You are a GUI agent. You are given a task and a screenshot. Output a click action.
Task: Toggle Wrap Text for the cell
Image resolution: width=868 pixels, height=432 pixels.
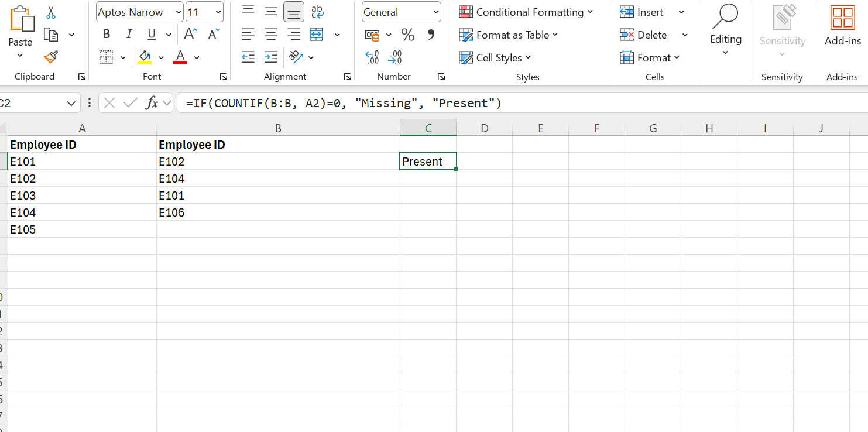[317, 12]
